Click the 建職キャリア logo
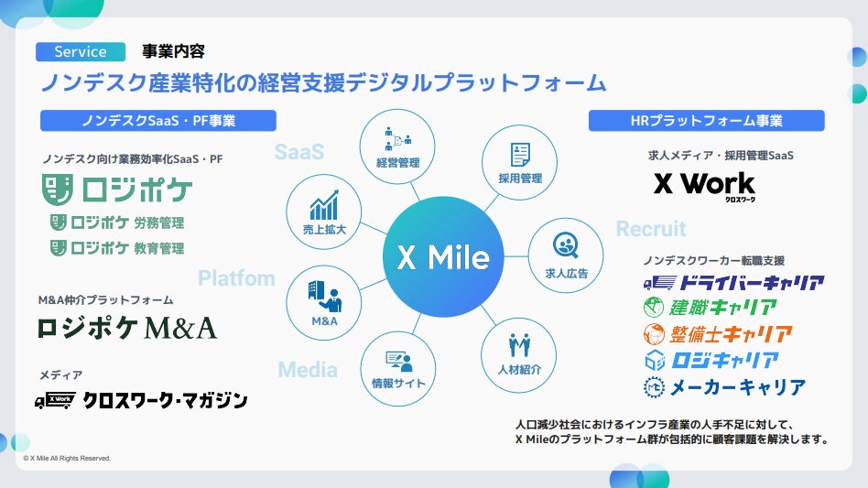This screenshot has height=488, width=868. [711, 307]
